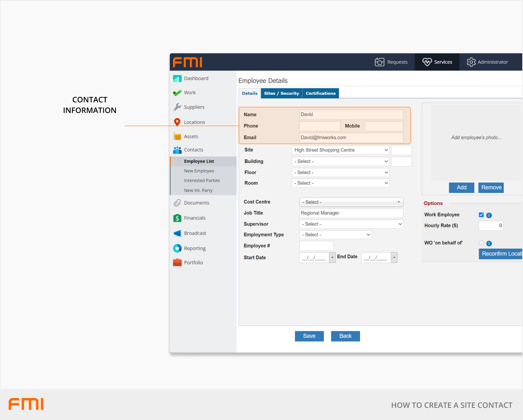Screen dimensions: 523x420
Task: Open the Certifications tab
Action: 321,93
